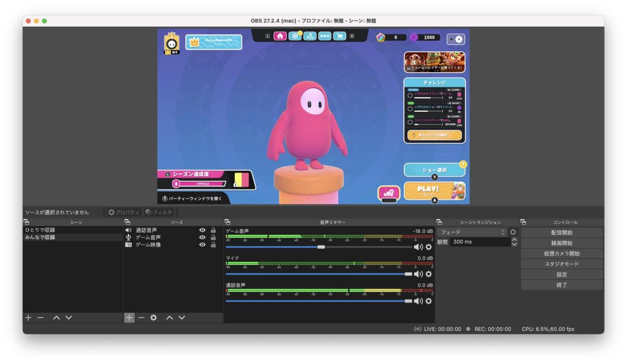Click the plus-gear settings icon in game preview
627x364 pixels.
pyautogui.click(x=456, y=39)
